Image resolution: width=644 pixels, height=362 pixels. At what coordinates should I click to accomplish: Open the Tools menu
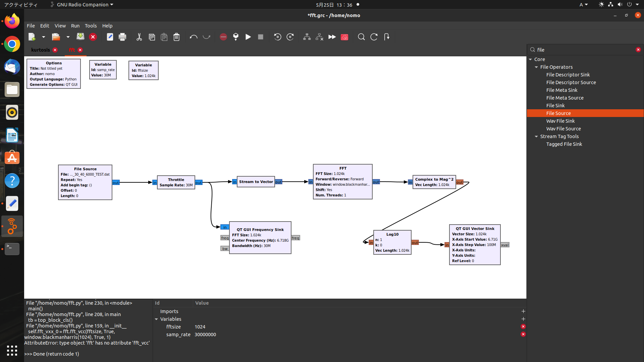click(x=91, y=26)
